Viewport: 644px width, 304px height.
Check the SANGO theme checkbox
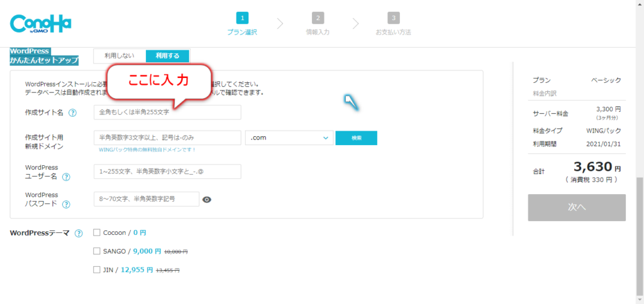97,251
